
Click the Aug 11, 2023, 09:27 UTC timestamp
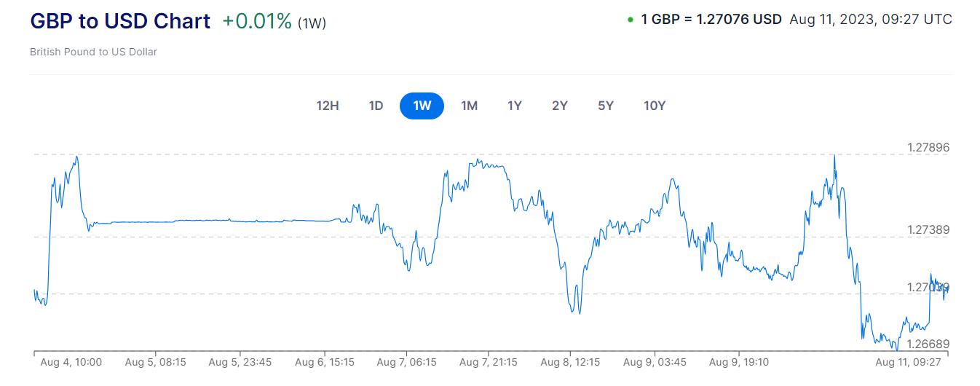point(870,20)
